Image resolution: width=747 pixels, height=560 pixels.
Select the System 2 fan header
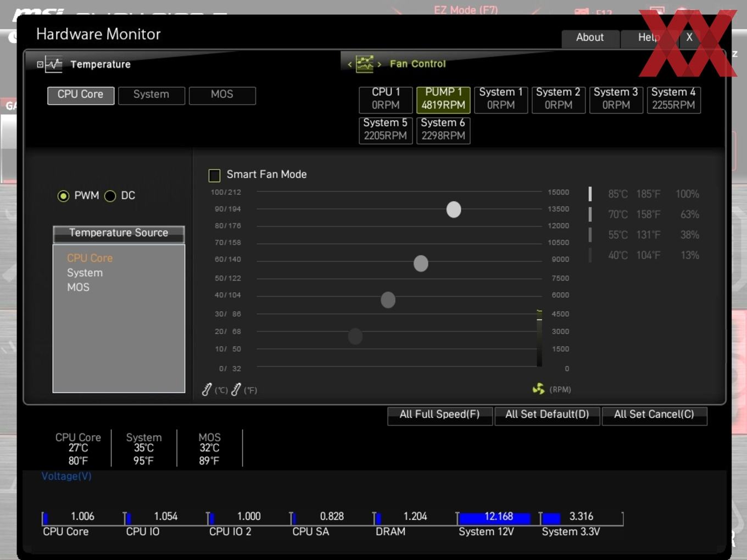559,99
